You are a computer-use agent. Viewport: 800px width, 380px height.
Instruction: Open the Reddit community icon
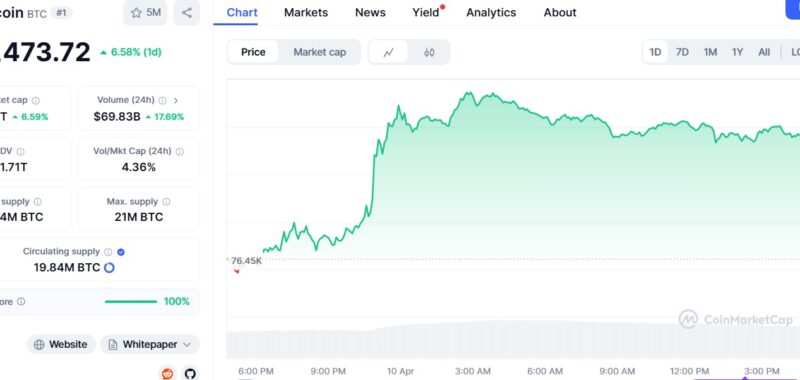pyautogui.click(x=167, y=373)
